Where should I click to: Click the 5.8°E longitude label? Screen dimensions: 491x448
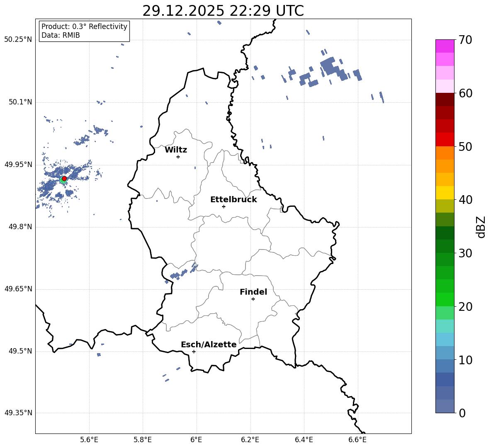[x=143, y=440]
